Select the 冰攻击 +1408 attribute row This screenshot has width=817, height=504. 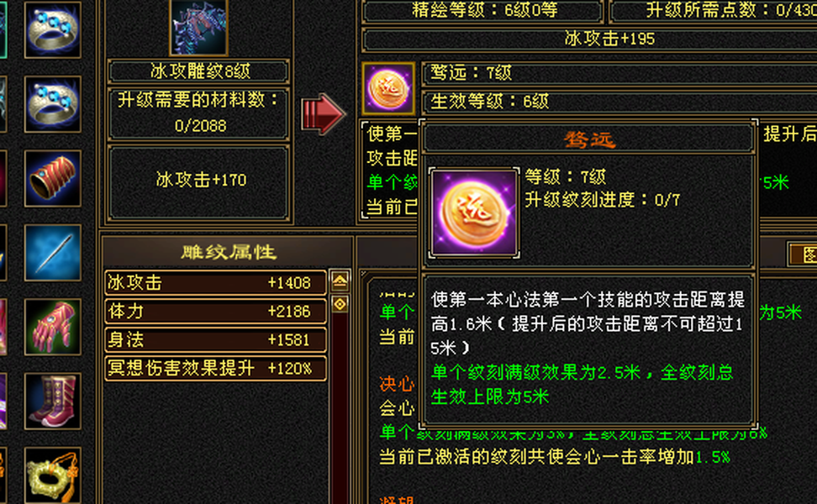click(x=216, y=282)
